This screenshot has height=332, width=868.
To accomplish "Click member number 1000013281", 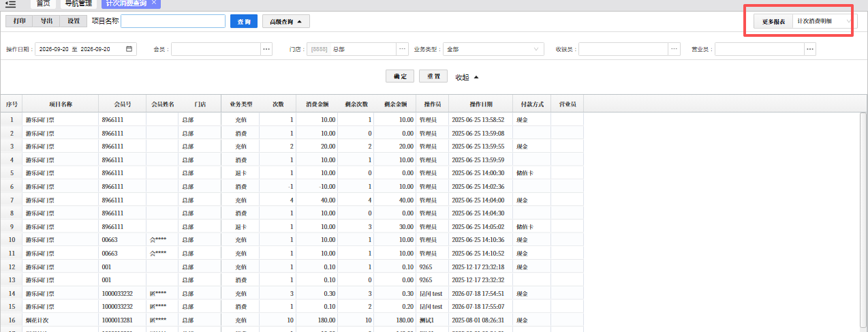I will [119, 320].
